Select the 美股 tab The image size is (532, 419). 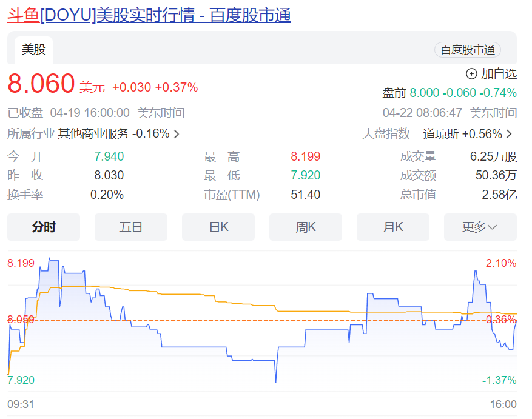[x=33, y=50]
